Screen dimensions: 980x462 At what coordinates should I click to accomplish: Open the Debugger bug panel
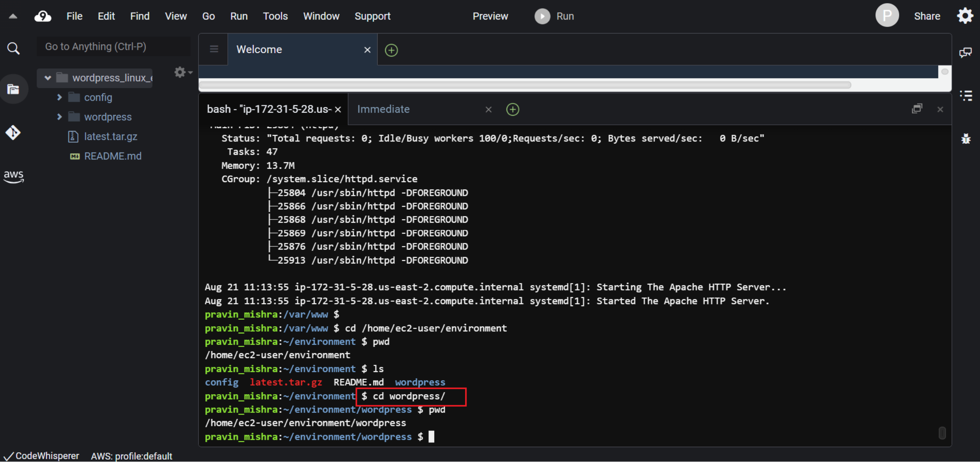click(966, 139)
